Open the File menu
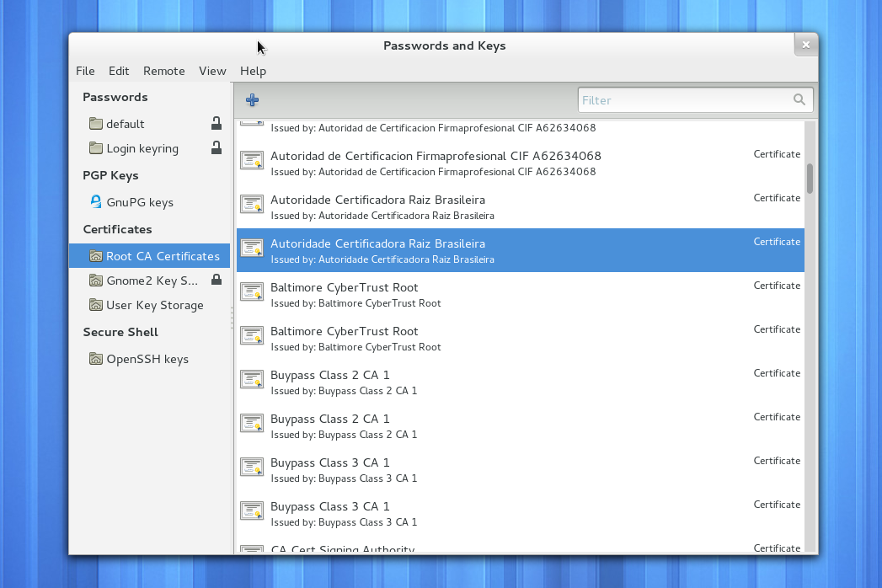 point(85,71)
